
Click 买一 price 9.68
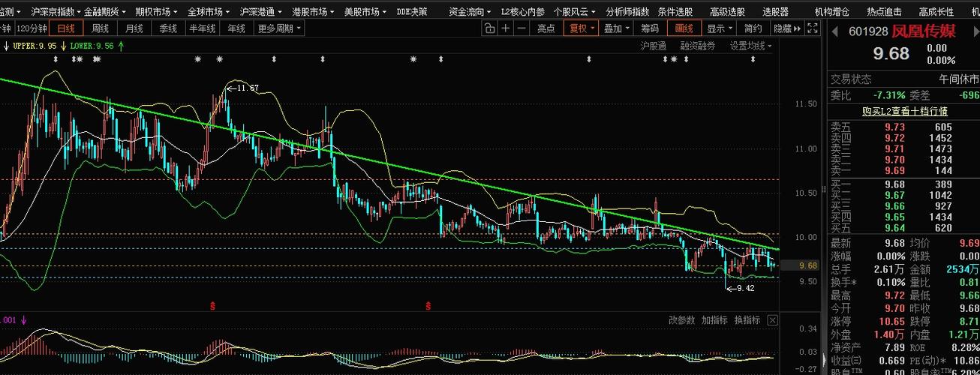point(894,184)
